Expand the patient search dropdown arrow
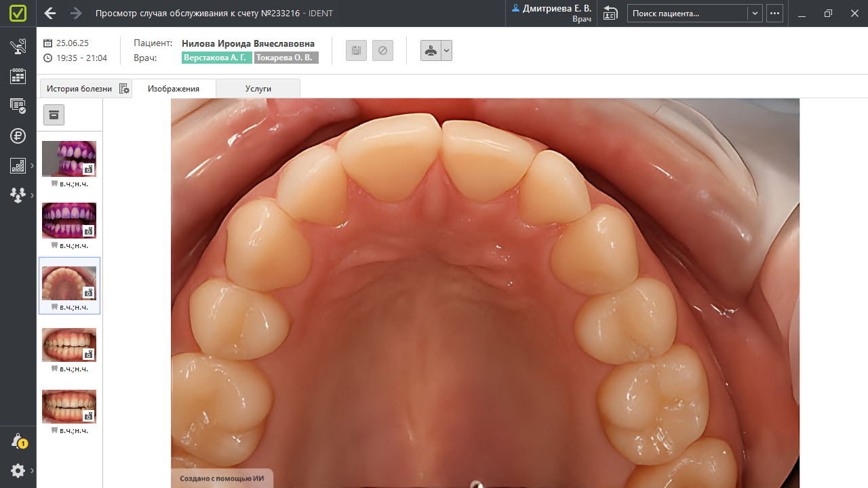Screen dimensions: 868x488 tap(755, 14)
